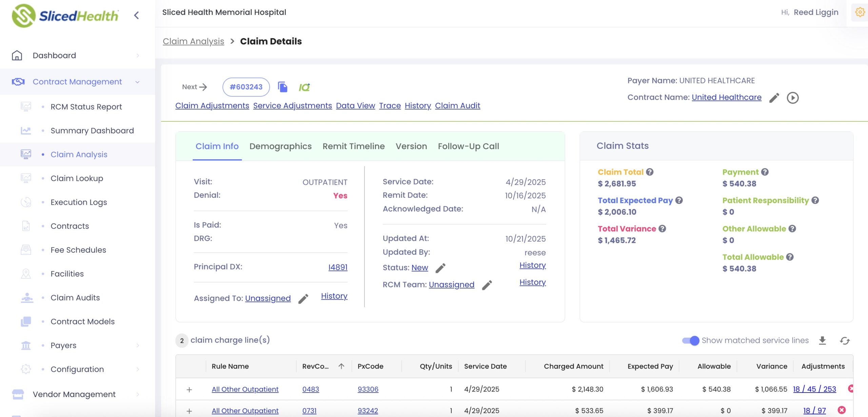The width and height of the screenshot is (868, 417).
Task: Open PxCode 93306 link
Action: [x=368, y=389]
